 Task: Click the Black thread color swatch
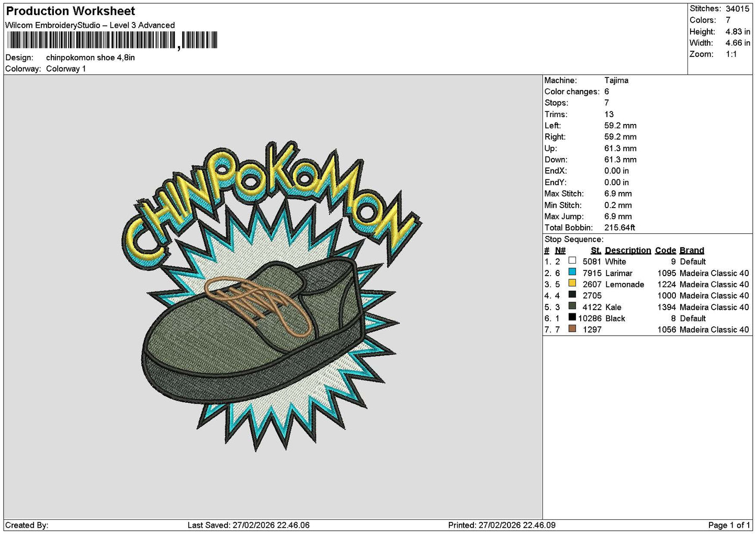pos(572,317)
